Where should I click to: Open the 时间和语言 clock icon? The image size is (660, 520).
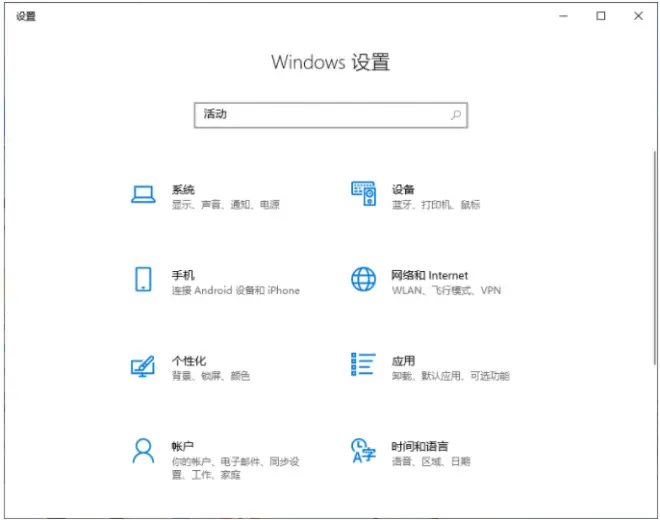tap(364, 451)
